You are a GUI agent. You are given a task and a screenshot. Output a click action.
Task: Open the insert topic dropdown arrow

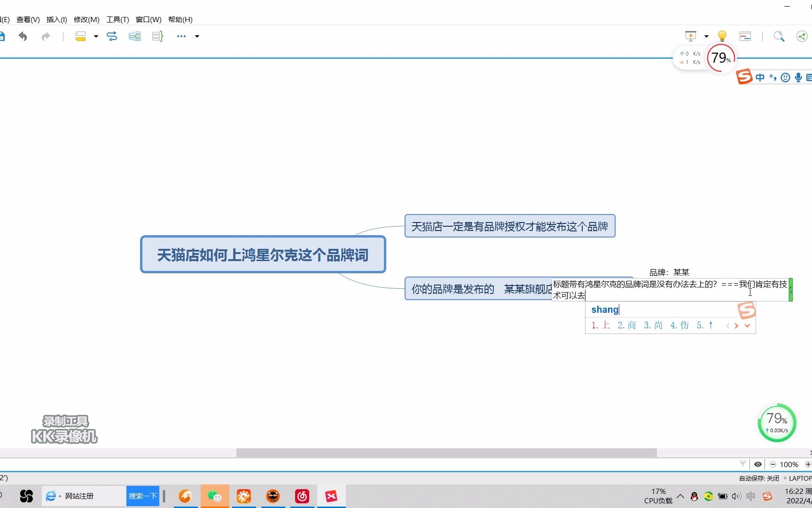coord(96,36)
